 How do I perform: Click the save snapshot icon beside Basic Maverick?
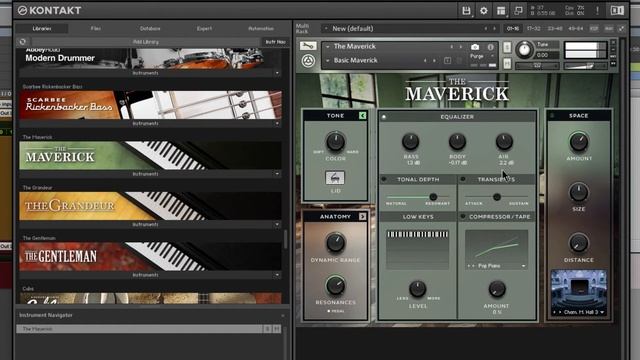(x=447, y=60)
